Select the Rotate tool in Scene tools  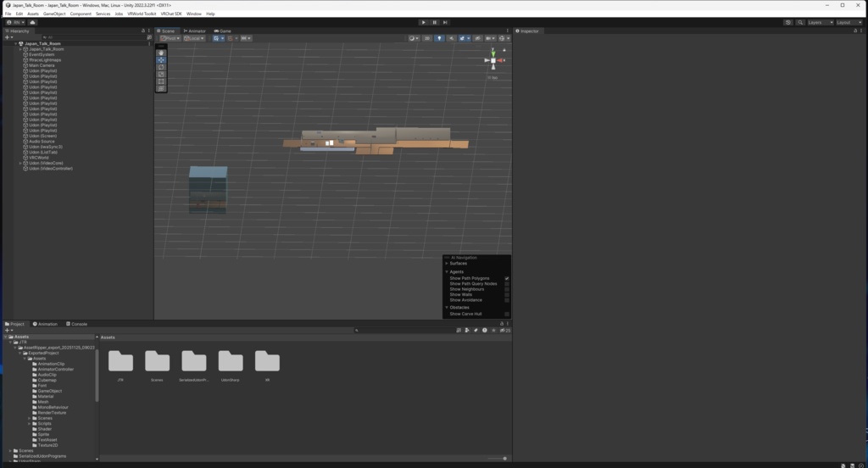coord(161,68)
